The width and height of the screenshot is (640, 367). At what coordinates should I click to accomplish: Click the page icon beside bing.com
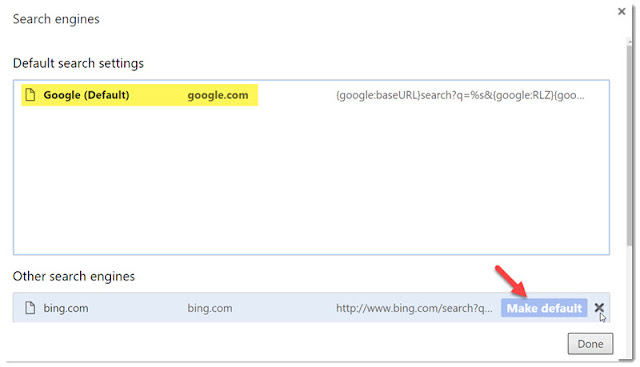tap(30, 308)
